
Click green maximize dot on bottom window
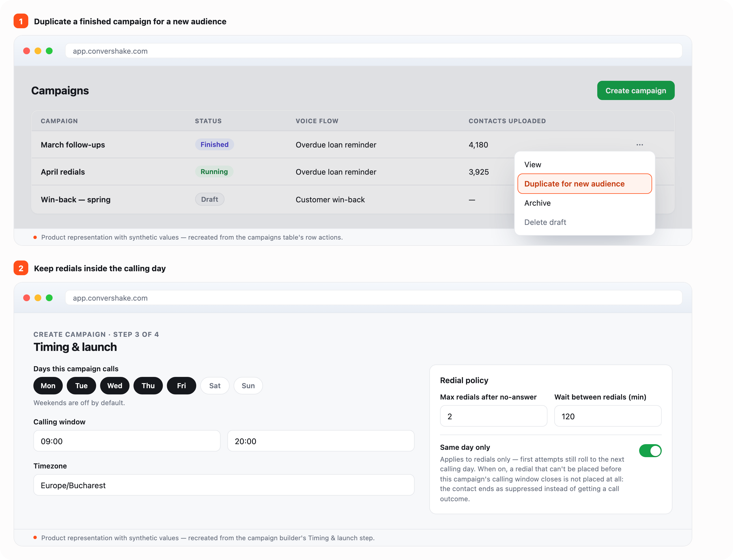pos(49,298)
